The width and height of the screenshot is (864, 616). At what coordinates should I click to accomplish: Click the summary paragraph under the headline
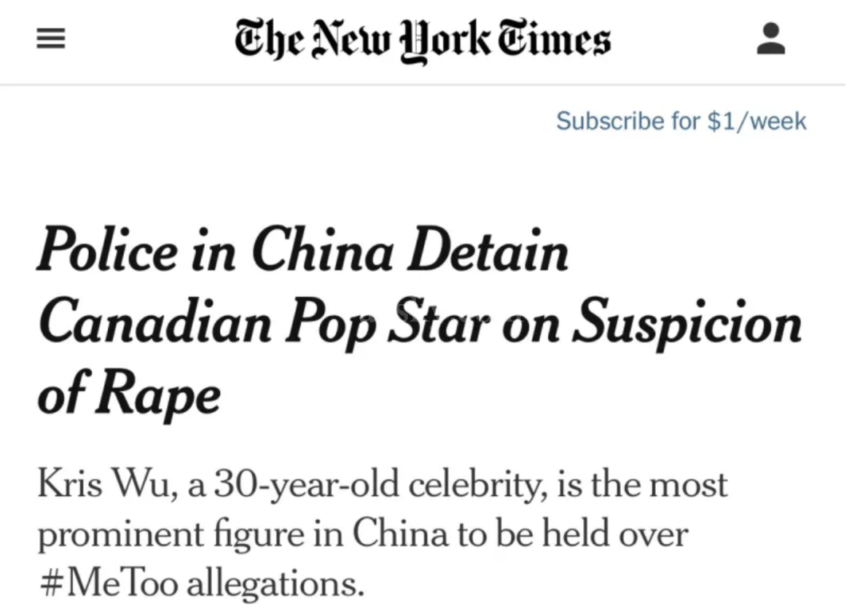point(382,534)
